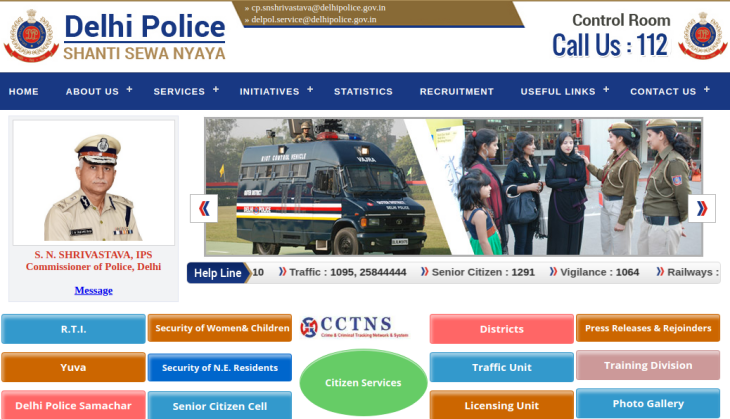Expand the Contact Us plus submenu

707,89
